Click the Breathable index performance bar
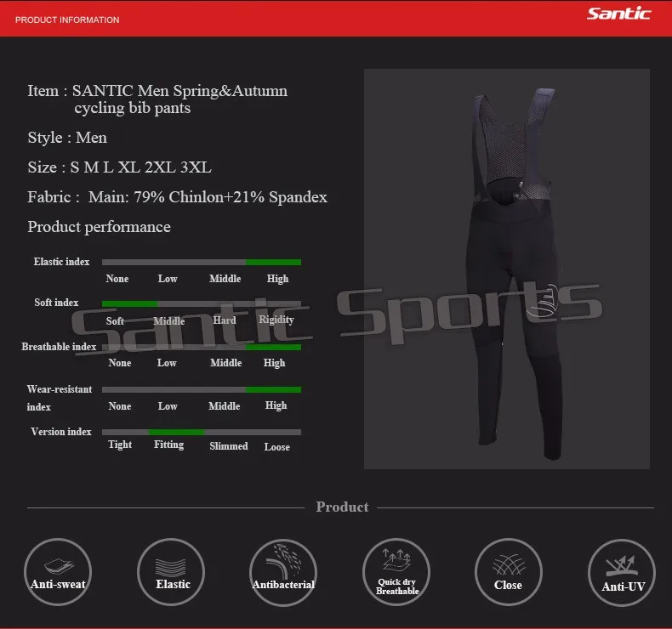This screenshot has height=629, width=672. (x=202, y=347)
